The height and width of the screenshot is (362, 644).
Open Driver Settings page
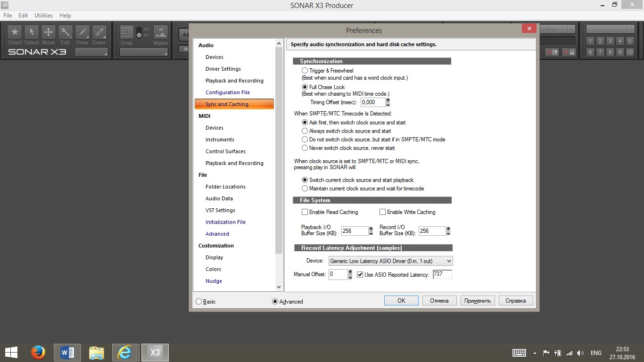tap(223, 69)
